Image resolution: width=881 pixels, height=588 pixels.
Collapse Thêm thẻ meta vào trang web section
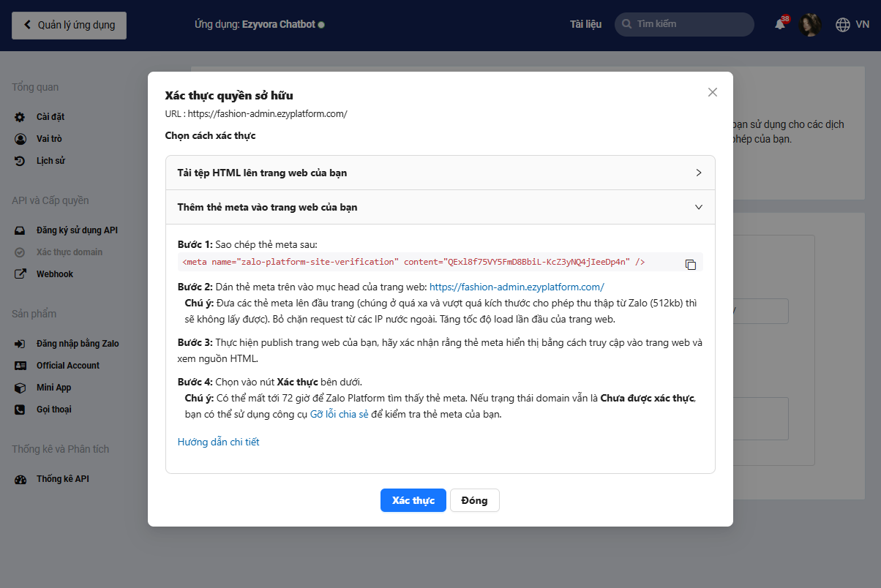tap(440, 207)
